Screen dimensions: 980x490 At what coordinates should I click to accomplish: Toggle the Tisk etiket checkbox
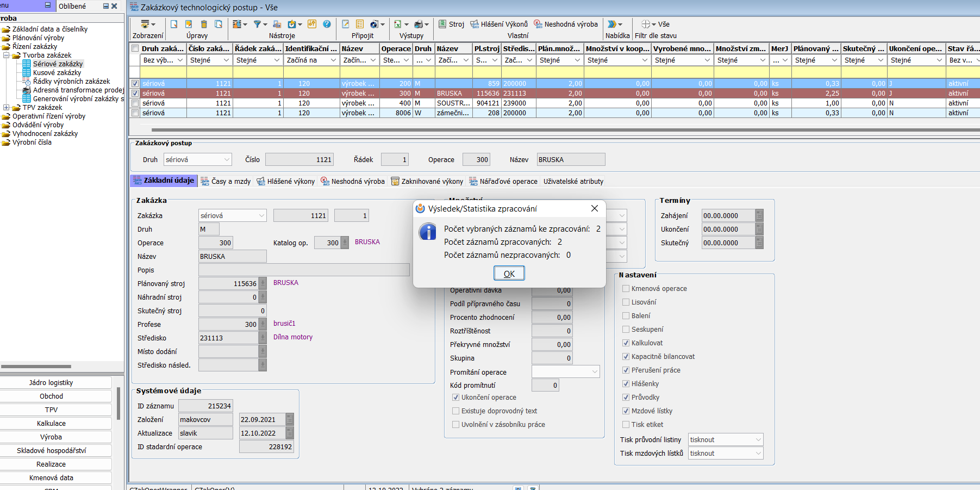[626, 425]
